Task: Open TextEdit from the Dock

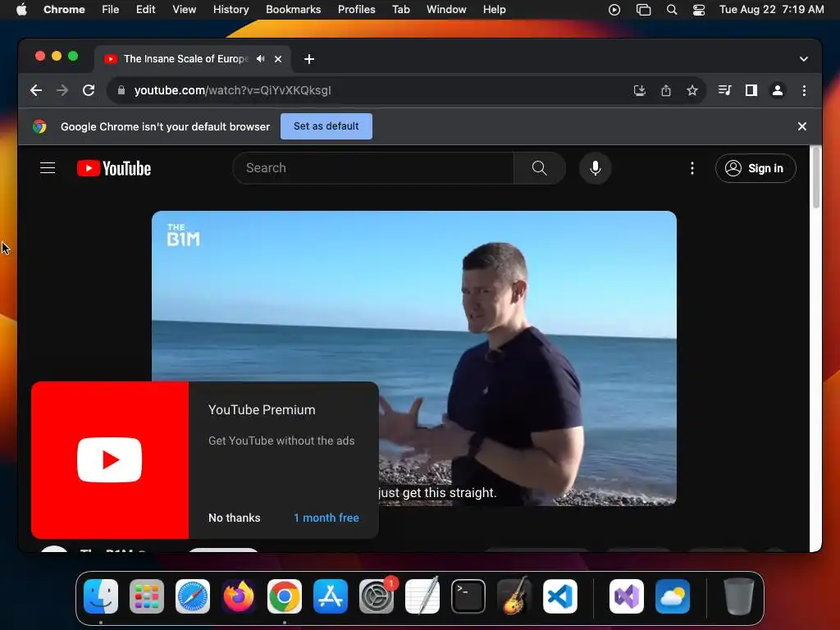Action: point(422,596)
